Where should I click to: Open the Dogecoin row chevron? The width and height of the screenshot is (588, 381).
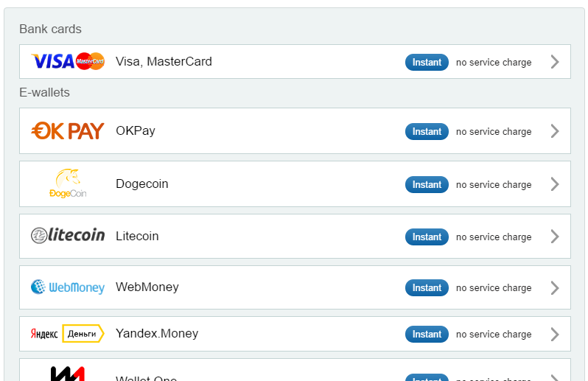[555, 184]
